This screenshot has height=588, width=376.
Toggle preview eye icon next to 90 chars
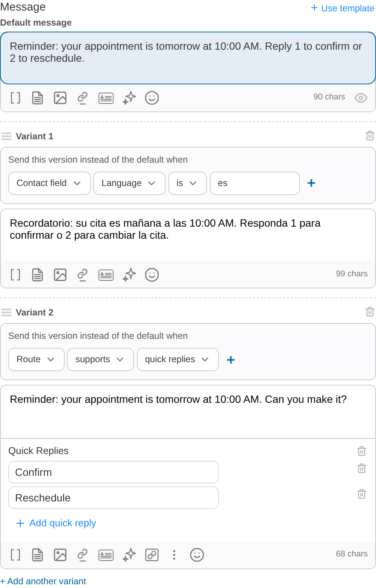click(x=361, y=98)
